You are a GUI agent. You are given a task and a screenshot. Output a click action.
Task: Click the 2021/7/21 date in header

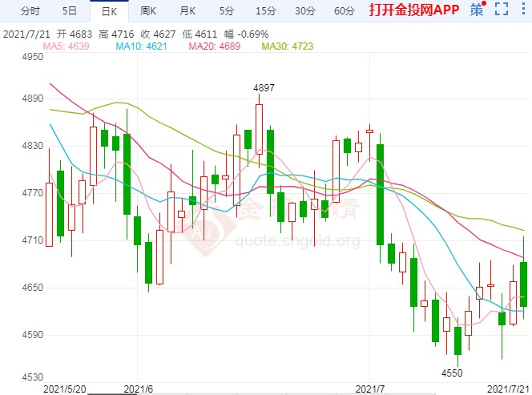[26, 34]
